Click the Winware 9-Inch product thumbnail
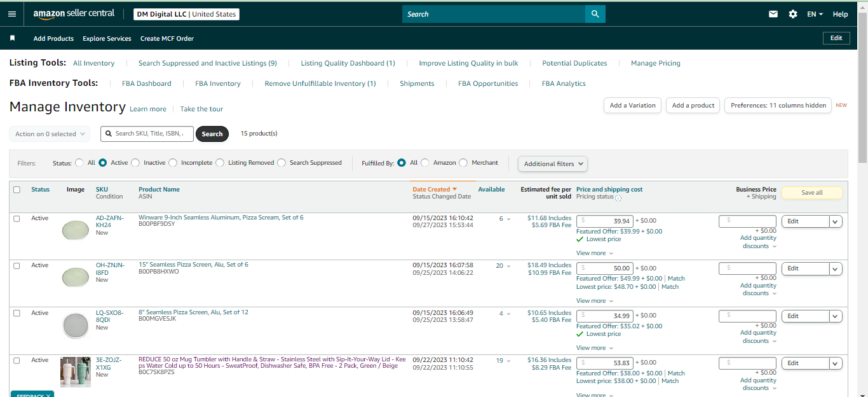Viewport: 868px width, 397px height. [x=76, y=230]
